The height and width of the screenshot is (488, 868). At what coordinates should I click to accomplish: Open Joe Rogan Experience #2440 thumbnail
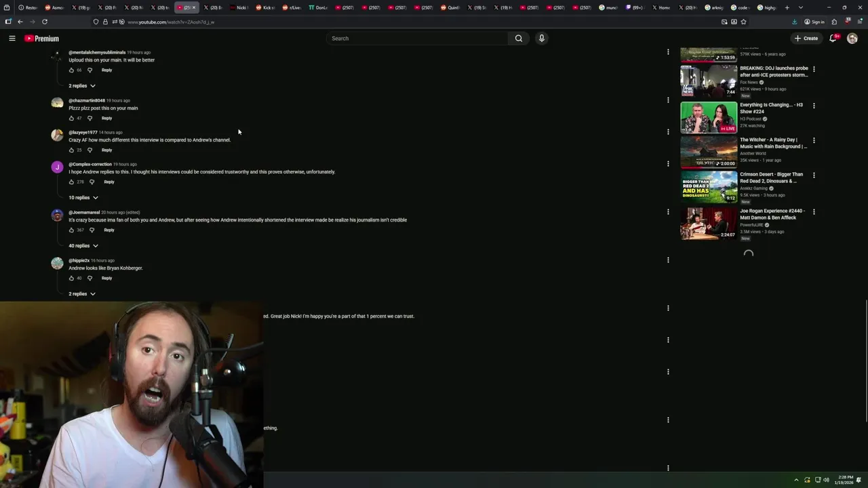pyautogui.click(x=709, y=224)
